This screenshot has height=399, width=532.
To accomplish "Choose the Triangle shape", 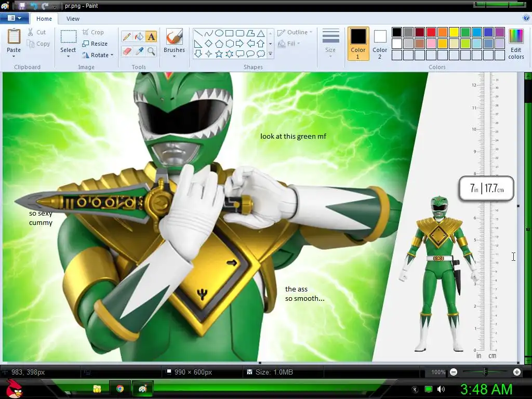I will tap(261, 33).
